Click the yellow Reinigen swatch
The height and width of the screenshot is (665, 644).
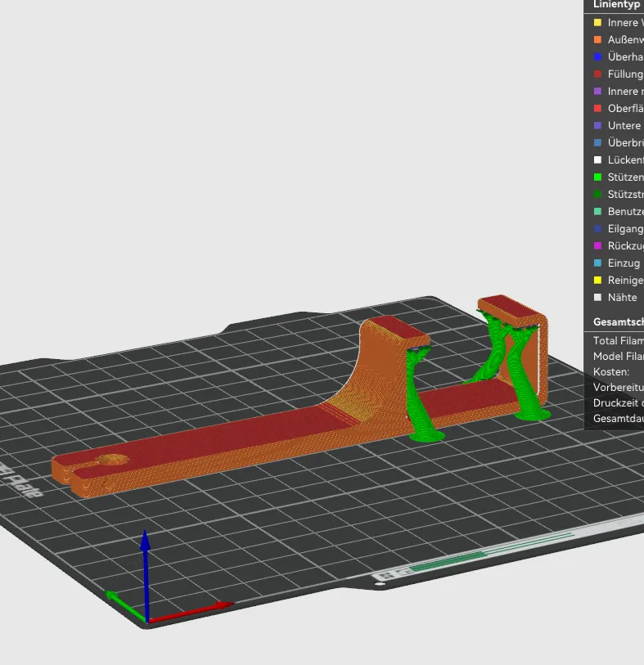(x=597, y=281)
